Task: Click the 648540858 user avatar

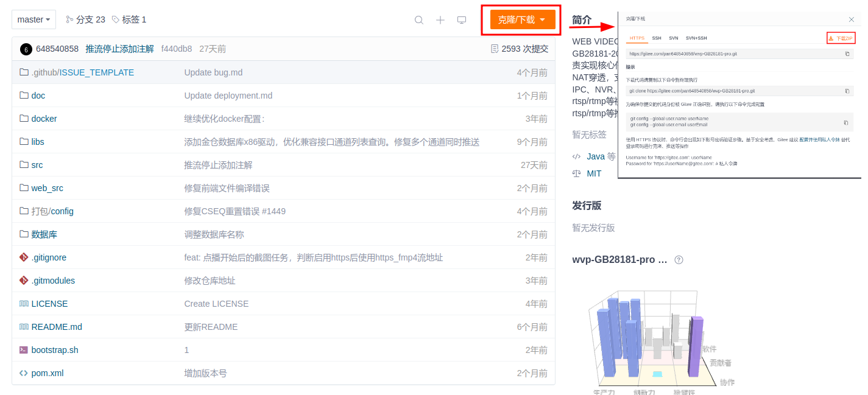Action: pos(26,49)
